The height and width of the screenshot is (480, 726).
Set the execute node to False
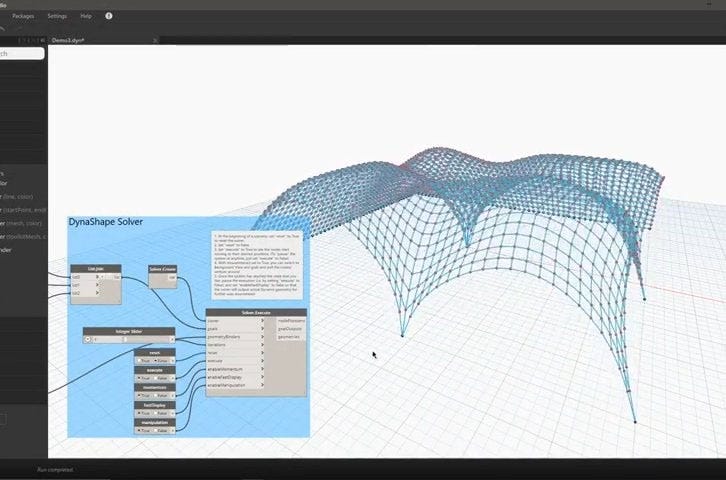click(x=159, y=378)
